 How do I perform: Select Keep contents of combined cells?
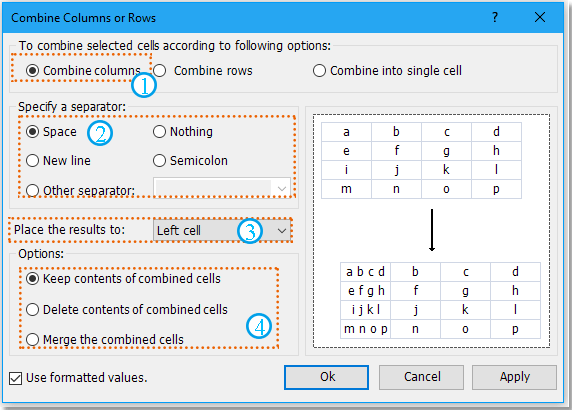click(32, 279)
